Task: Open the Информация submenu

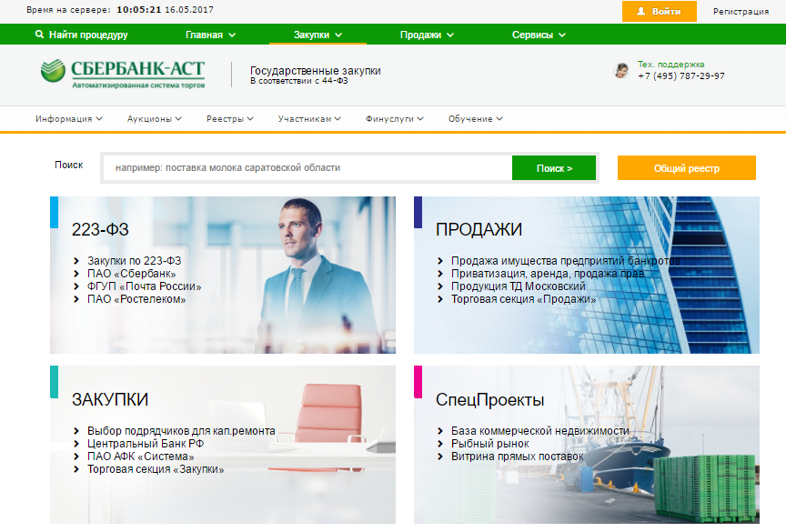Action: pyautogui.click(x=68, y=118)
